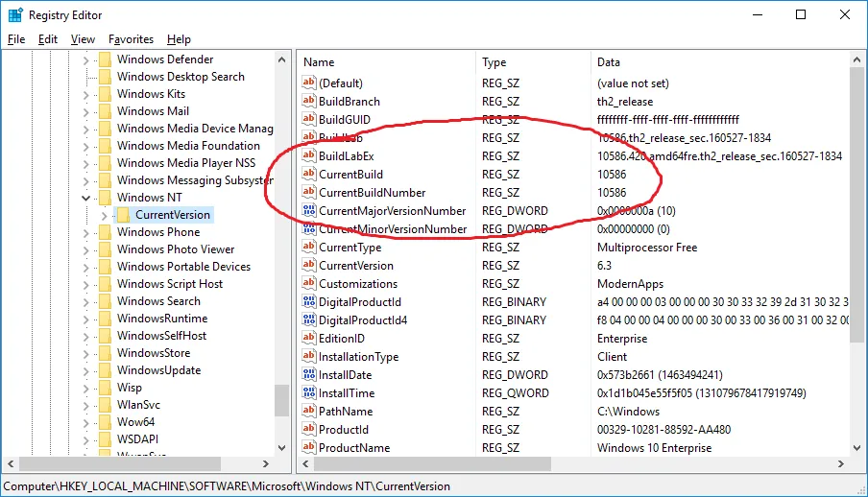Collapse the Windows NT key
The width and height of the screenshot is (868, 497).
(85, 198)
